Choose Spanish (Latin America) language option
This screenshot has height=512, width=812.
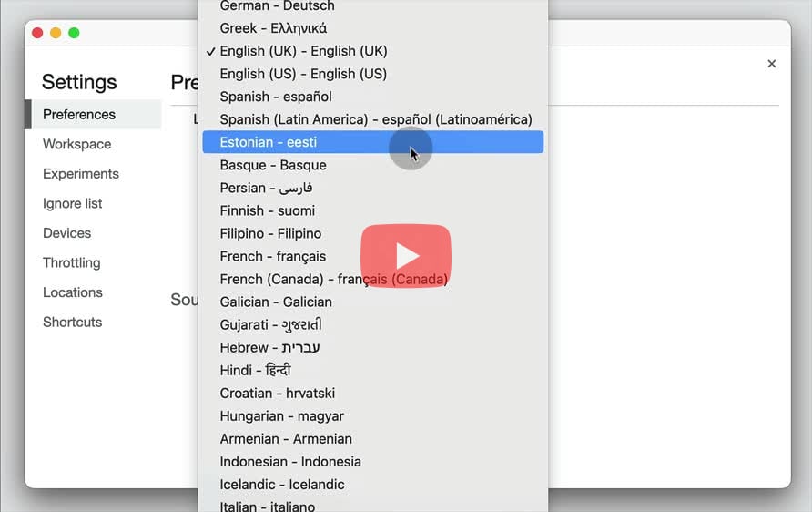click(373, 119)
